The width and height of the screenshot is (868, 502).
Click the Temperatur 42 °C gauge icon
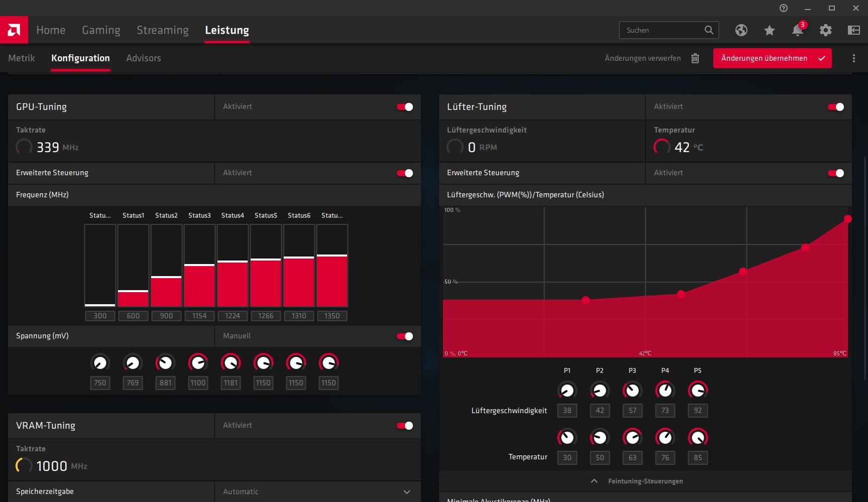662,147
